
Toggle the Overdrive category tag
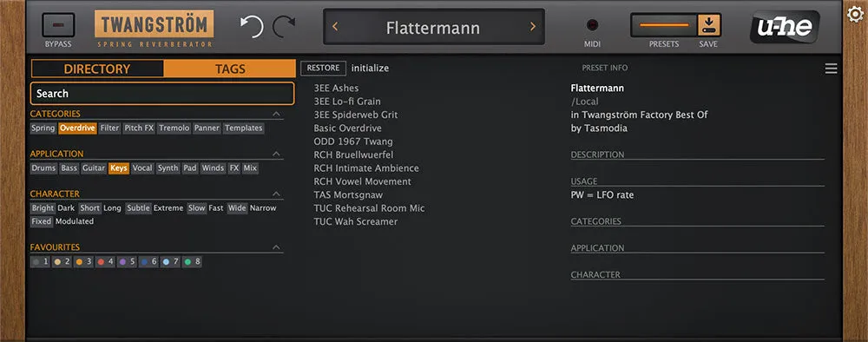click(x=77, y=128)
